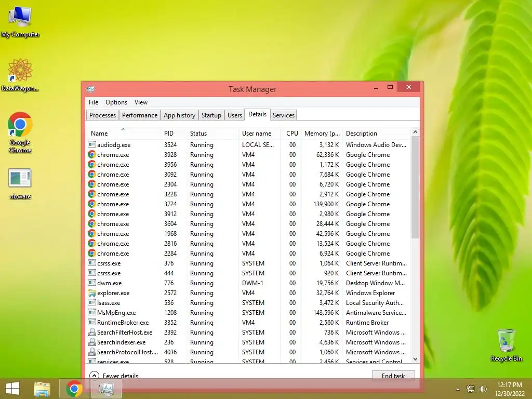Viewport: 532px width, 399px height.
Task: Open the View menu
Action: [x=141, y=102]
